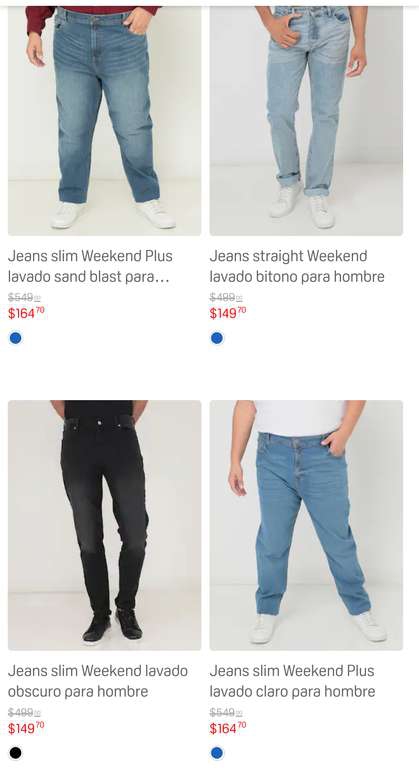Open the bitono straight jeans photo
This screenshot has width=419, height=768.
coord(306,121)
